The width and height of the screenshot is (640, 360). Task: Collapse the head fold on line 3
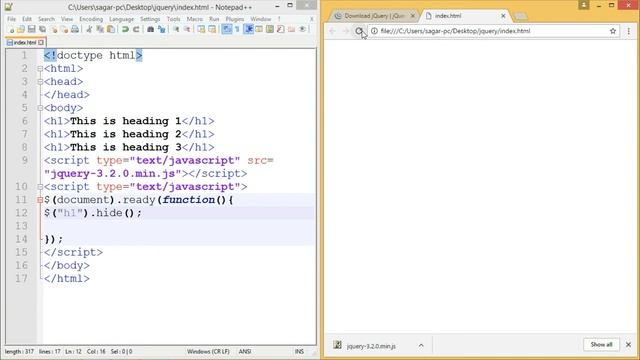40,82
